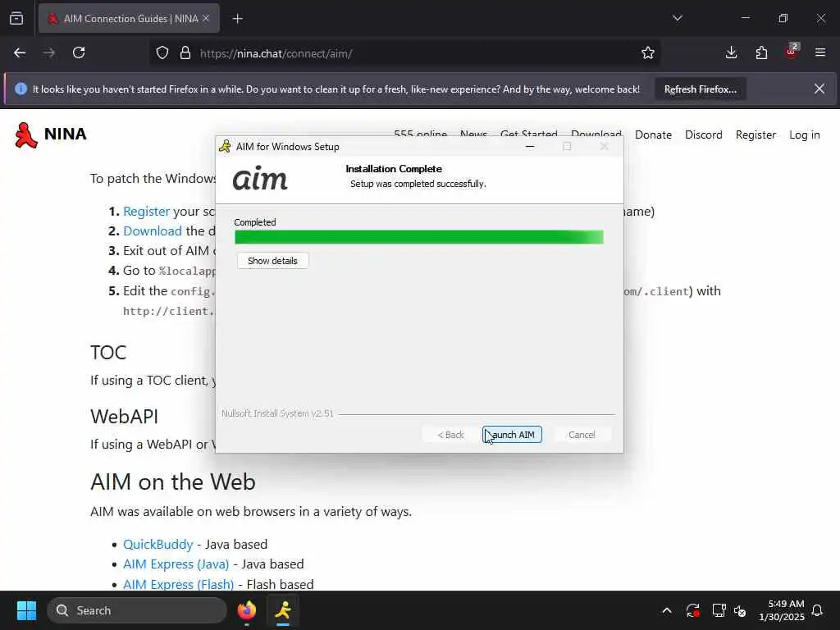
Task: Click the green Completed progress bar
Action: click(419, 237)
